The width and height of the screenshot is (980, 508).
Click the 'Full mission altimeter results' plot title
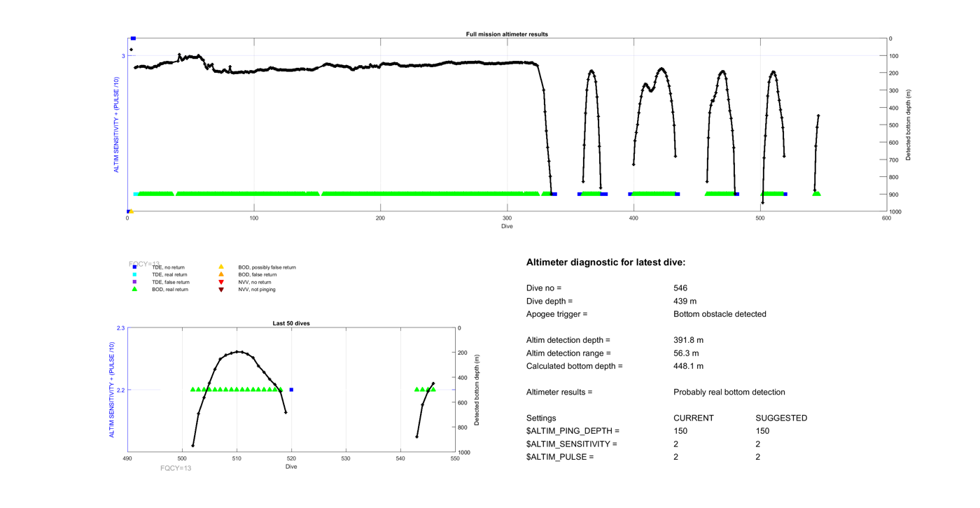(x=507, y=34)
